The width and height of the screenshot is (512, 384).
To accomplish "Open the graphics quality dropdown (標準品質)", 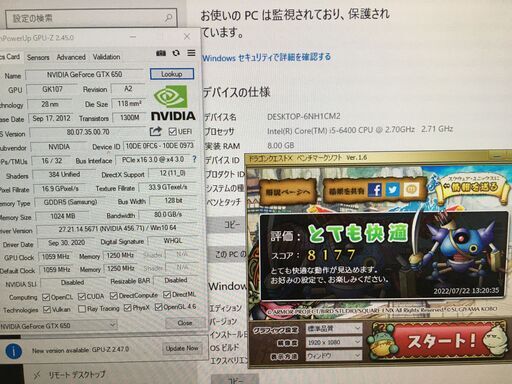I will (x=334, y=329).
